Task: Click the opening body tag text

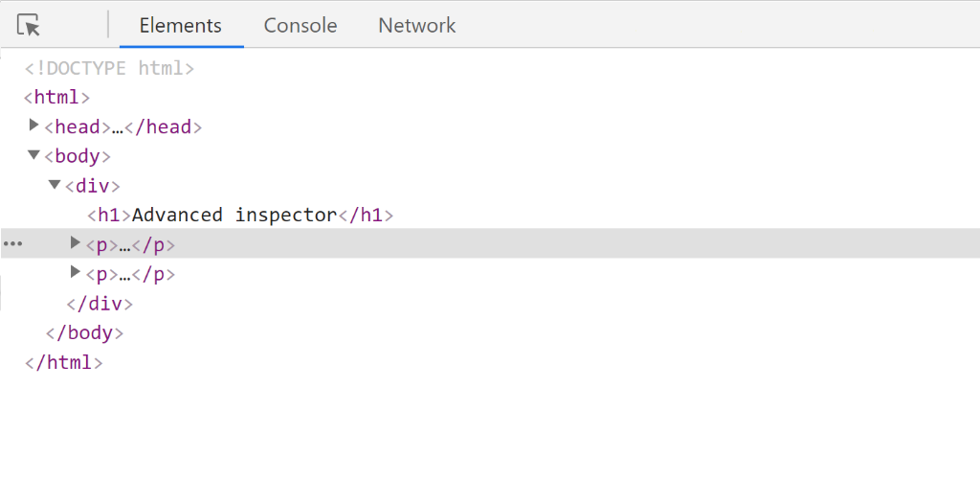Action: (x=78, y=156)
